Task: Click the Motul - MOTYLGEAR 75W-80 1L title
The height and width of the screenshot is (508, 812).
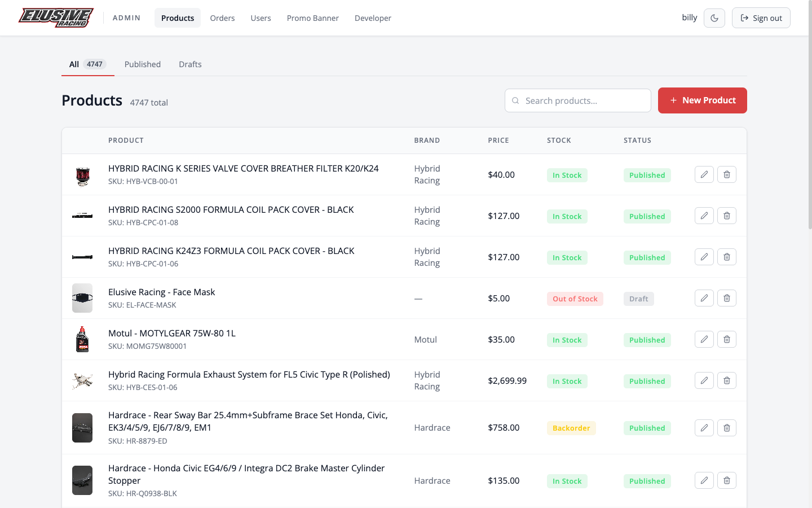Action: 172,333
